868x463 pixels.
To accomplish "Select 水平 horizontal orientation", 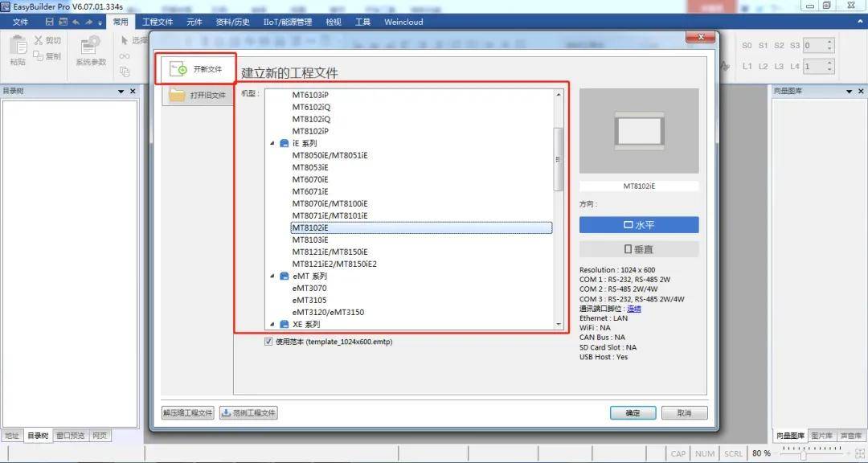I will (639, 225).
